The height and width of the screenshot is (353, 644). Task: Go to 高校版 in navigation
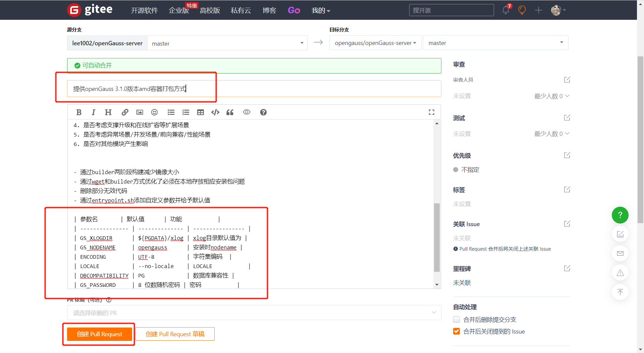[210, 10]
